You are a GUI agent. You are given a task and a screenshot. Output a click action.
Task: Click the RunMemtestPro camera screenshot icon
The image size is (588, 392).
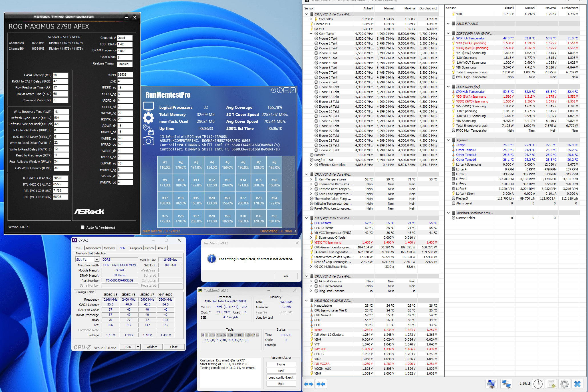[x=148, y=141]
